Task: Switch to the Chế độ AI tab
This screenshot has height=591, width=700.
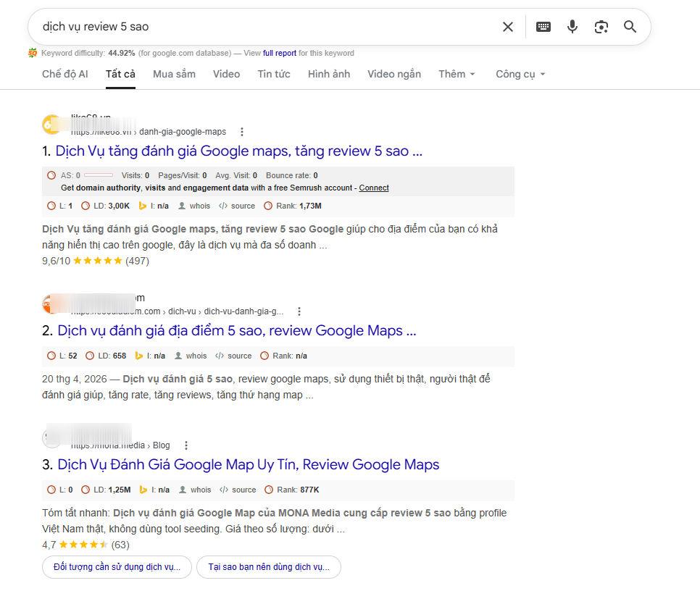Action: tap(65, 74)
